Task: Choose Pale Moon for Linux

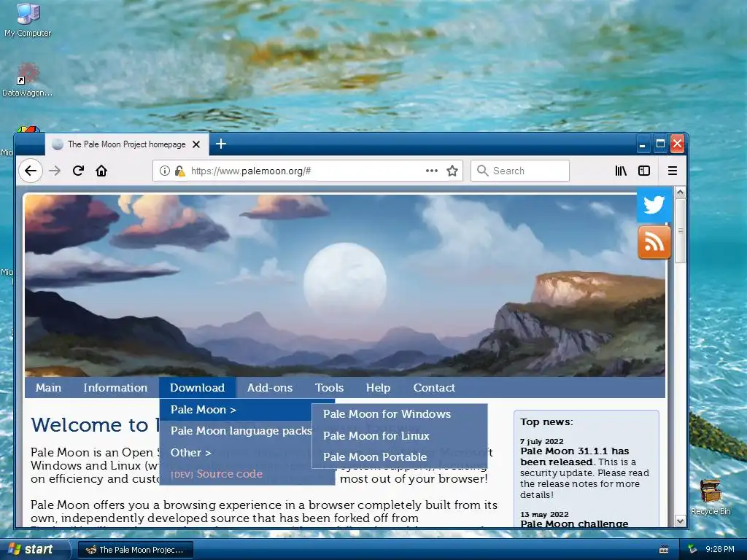Action: pos(399,436)
